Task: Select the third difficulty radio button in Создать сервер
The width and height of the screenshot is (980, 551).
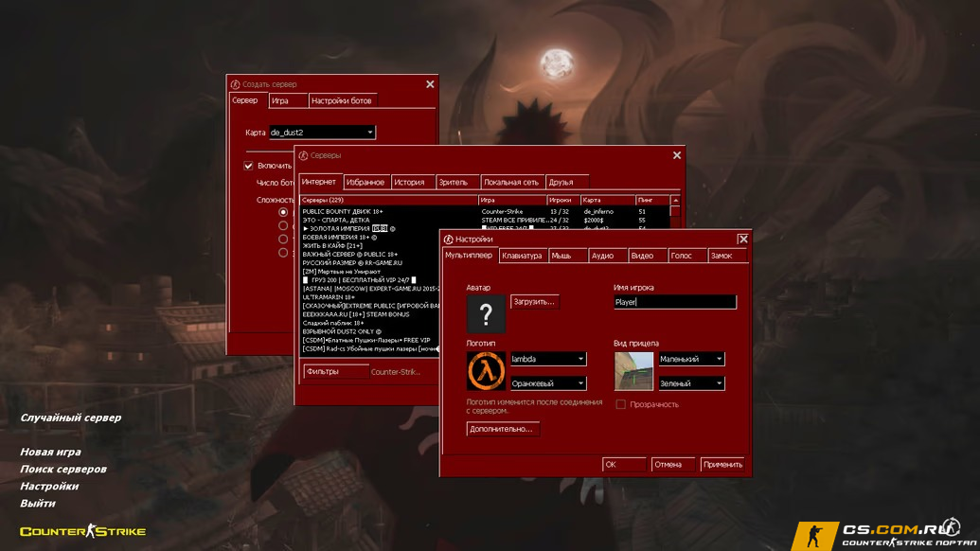Action: click(x=283, y=239)
